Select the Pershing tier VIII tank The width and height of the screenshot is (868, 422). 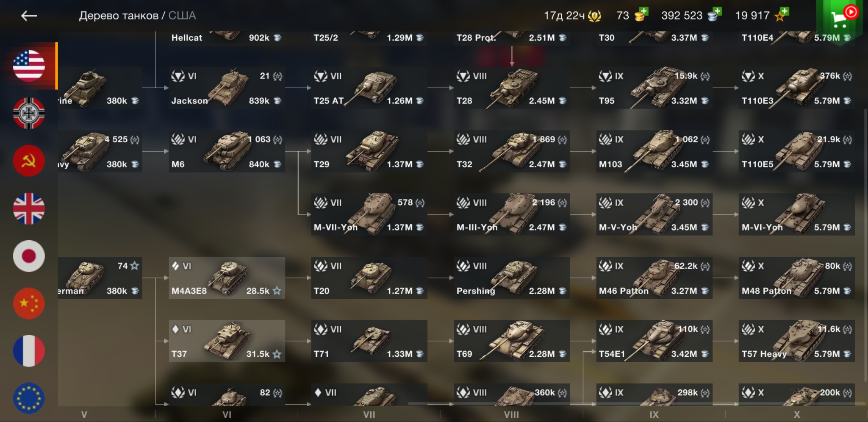click(x=511, y=278)
